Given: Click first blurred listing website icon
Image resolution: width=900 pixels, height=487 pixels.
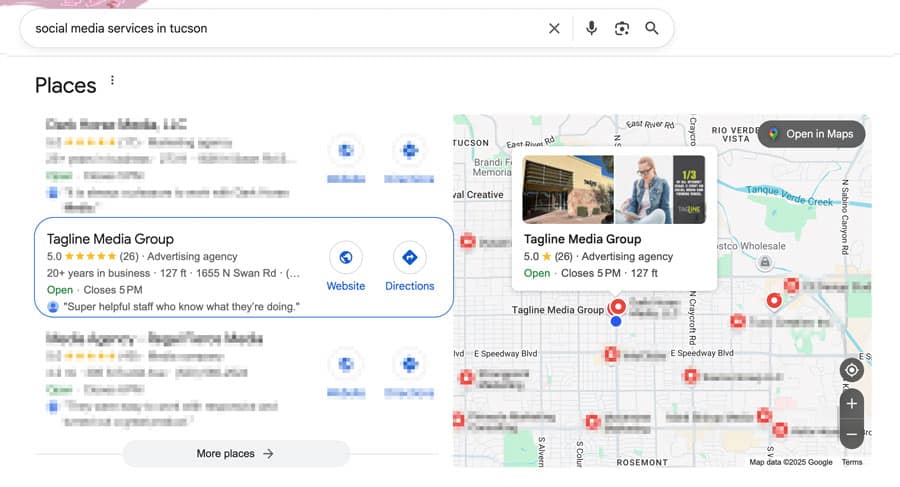Looking at the screenshot, I should click(x=346, y=150).
